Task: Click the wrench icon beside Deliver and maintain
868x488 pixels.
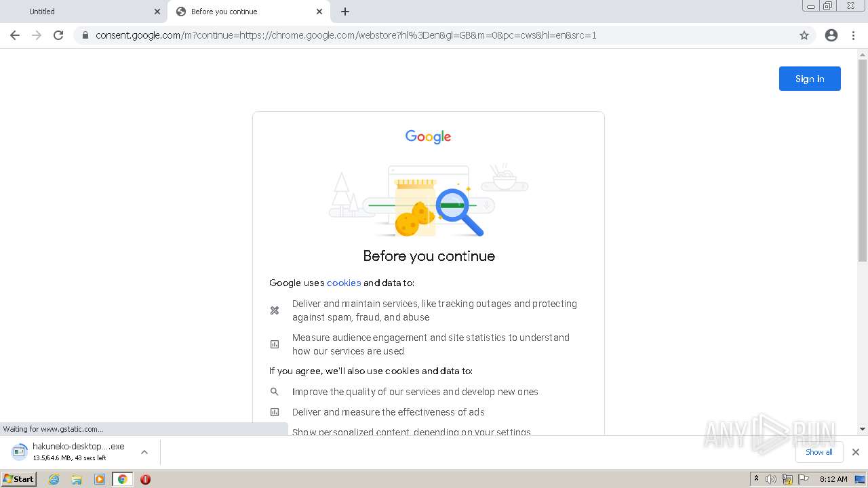Action: point(275,310)
